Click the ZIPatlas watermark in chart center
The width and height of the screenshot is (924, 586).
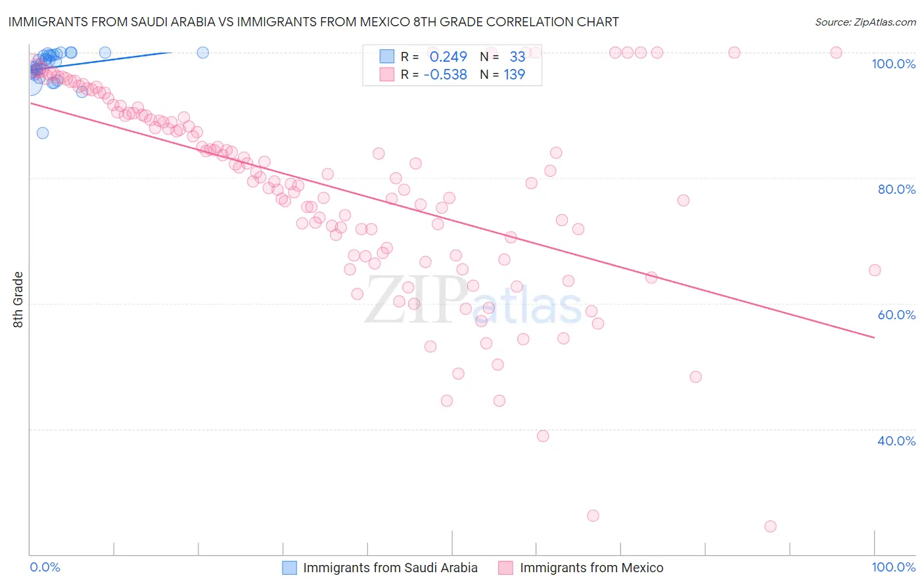(x=473, y=300)
